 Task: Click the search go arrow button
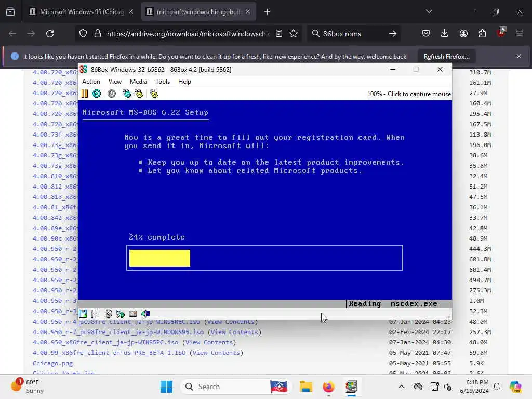coord(393,34)
